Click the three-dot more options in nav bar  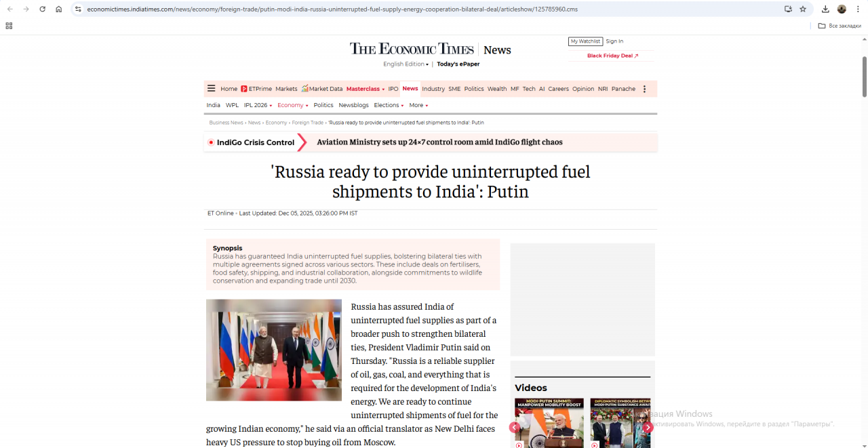tap(644, 89)
